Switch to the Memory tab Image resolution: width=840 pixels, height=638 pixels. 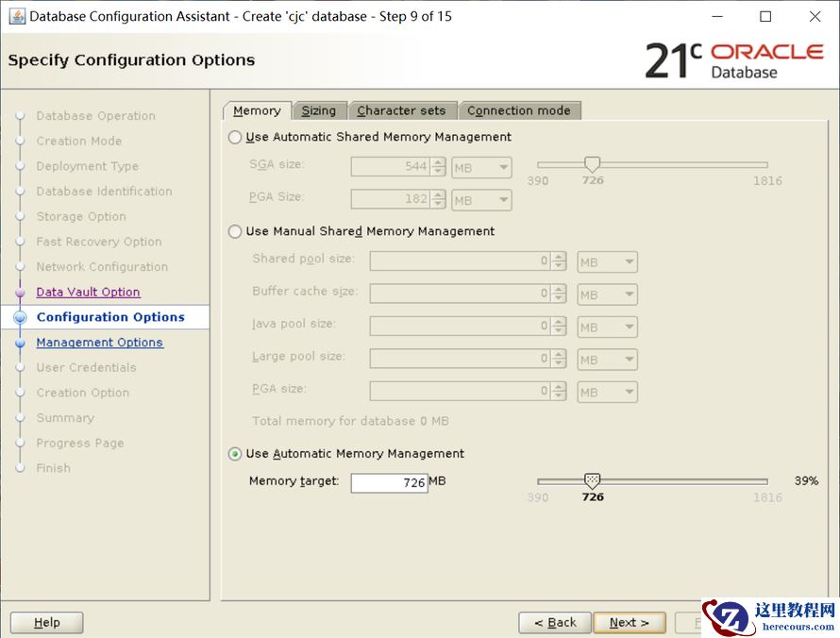click(x=257, y=110)
